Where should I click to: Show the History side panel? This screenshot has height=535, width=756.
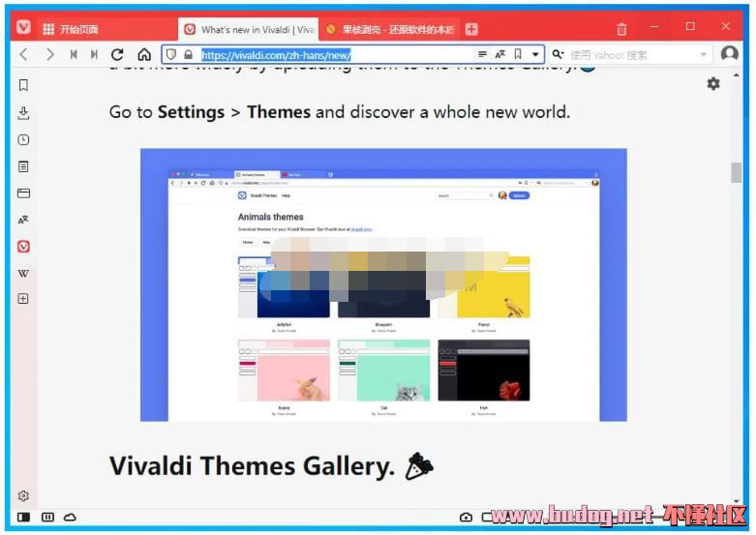(23, 139)
